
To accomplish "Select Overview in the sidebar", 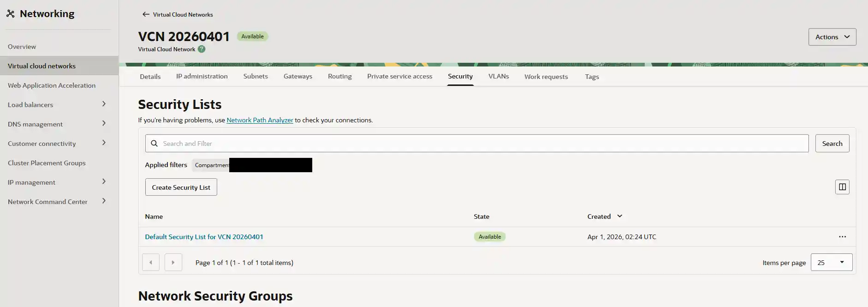I will (x=22, y=47).
